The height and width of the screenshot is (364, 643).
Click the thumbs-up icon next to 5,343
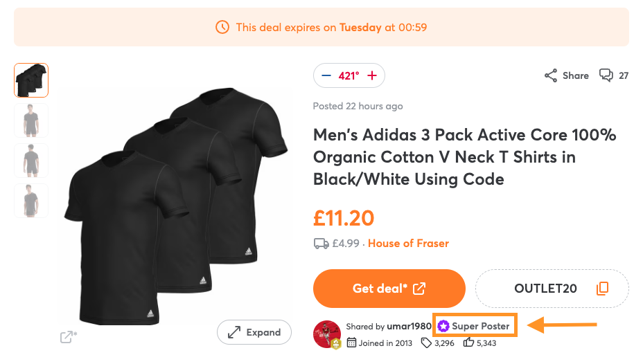point(468,342)
